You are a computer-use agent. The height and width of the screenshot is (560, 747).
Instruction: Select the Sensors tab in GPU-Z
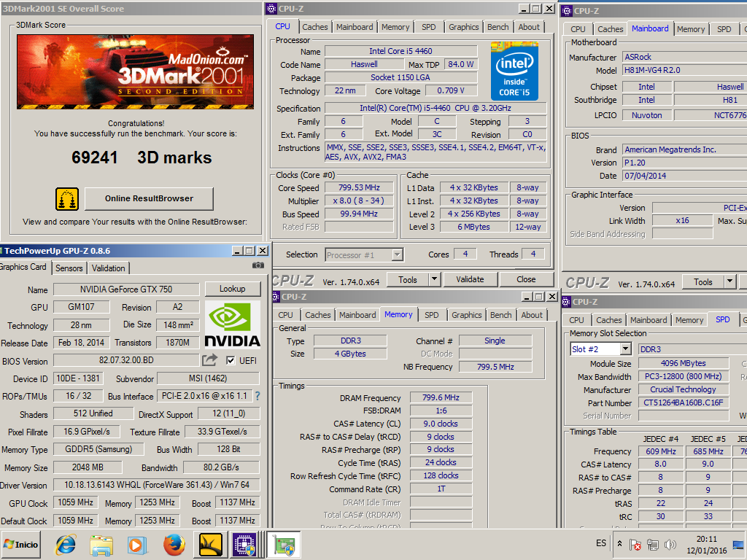point(69,268)
